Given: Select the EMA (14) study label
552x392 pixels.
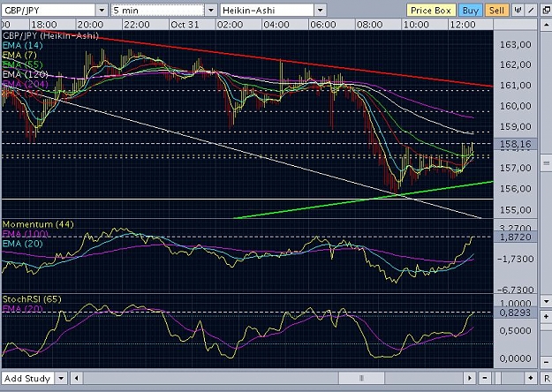Looking at the screenshot, I should 23,45.
